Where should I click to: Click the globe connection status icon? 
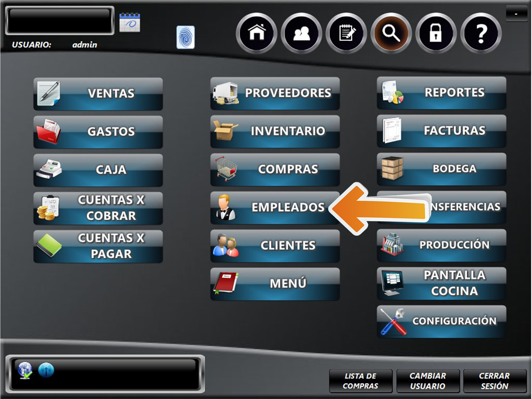pyautogui.click(x=25, y=370)
